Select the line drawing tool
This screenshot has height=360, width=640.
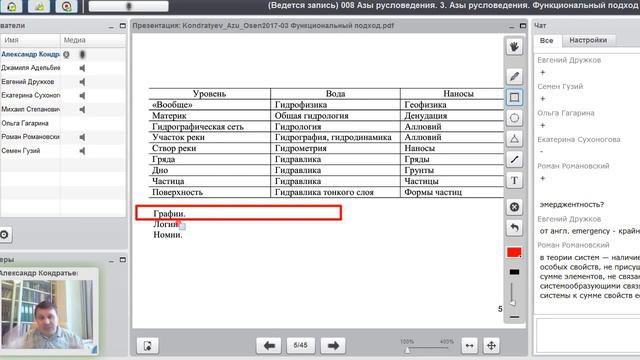point(514,160)
